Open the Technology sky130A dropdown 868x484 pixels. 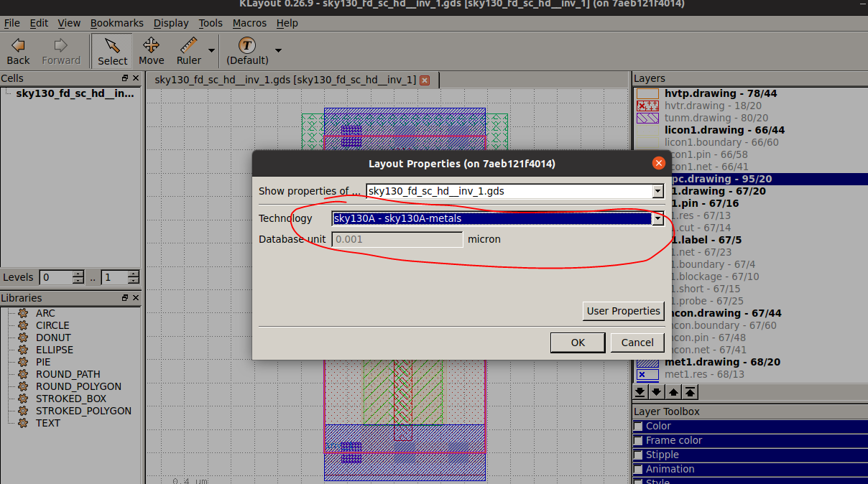[657, 218]
